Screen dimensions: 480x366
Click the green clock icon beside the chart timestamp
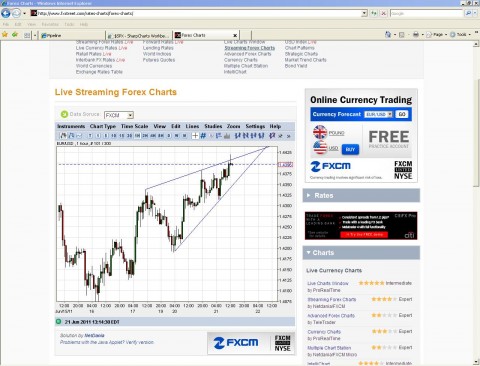pyautogui.click(x=59, y=322)
